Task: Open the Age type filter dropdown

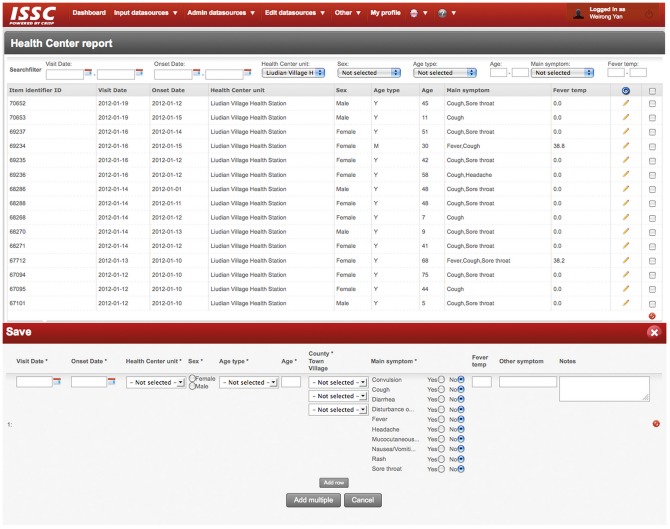Action: (x=445, y=73)
